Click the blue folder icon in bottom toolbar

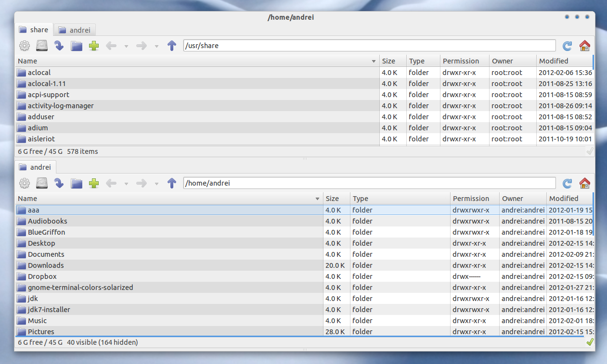pos(76,183)
